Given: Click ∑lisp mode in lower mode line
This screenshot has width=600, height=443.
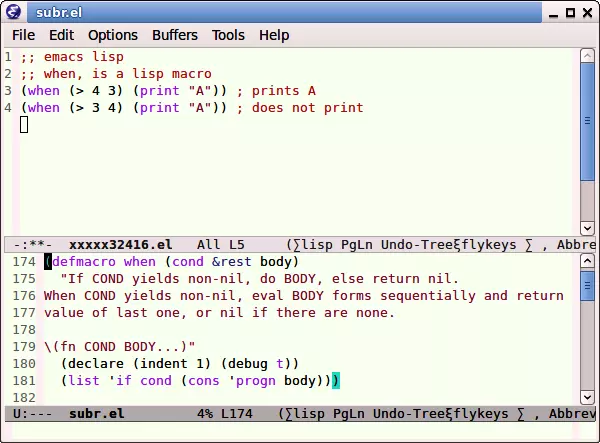Looking at the screenshot, I should 305,414.
